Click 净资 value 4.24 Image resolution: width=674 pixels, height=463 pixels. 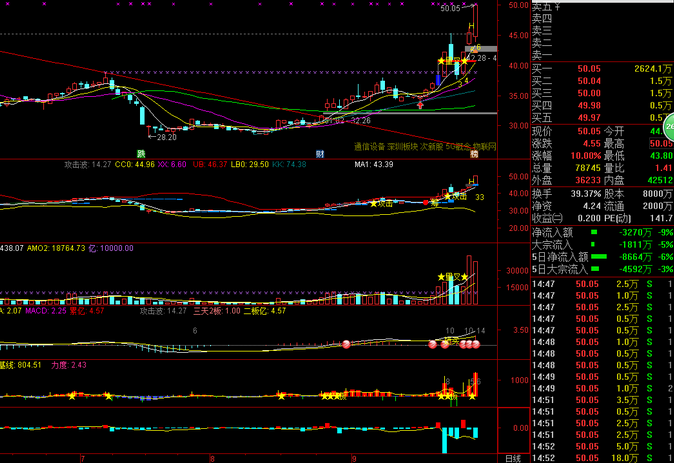click(x=592, y=206)
